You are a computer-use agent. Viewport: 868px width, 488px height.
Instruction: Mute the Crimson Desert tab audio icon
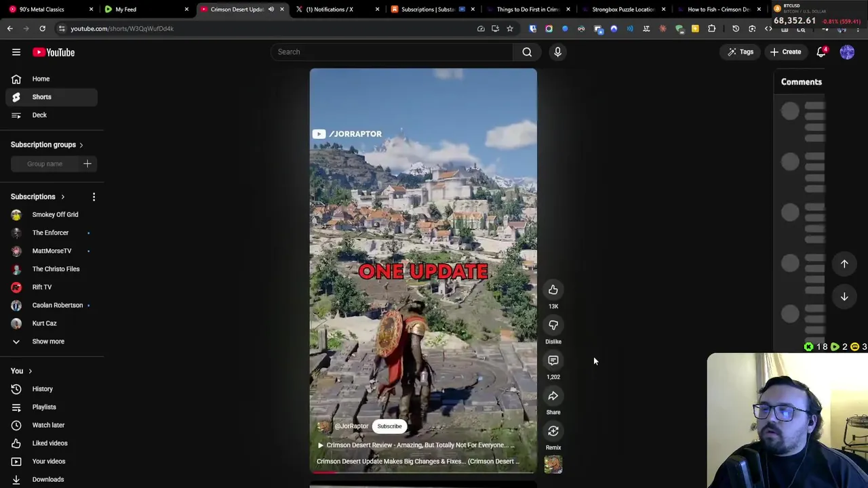click(x=271, y=9)
